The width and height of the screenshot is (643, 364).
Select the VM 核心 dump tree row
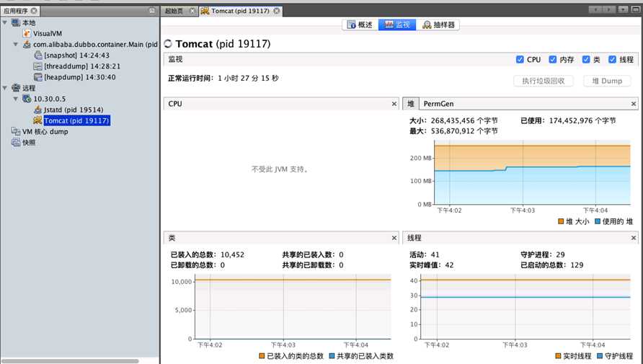click(x=45, y=132)
